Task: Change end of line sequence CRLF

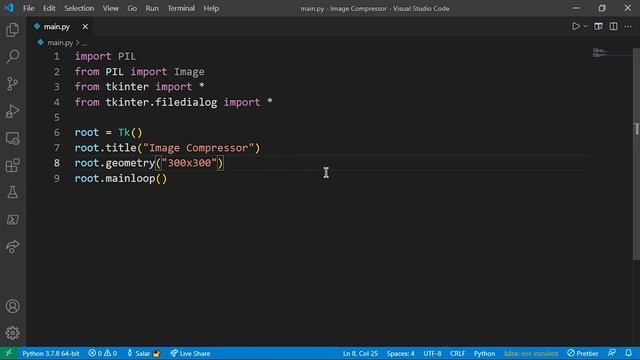Action: (x=457, y=353)
